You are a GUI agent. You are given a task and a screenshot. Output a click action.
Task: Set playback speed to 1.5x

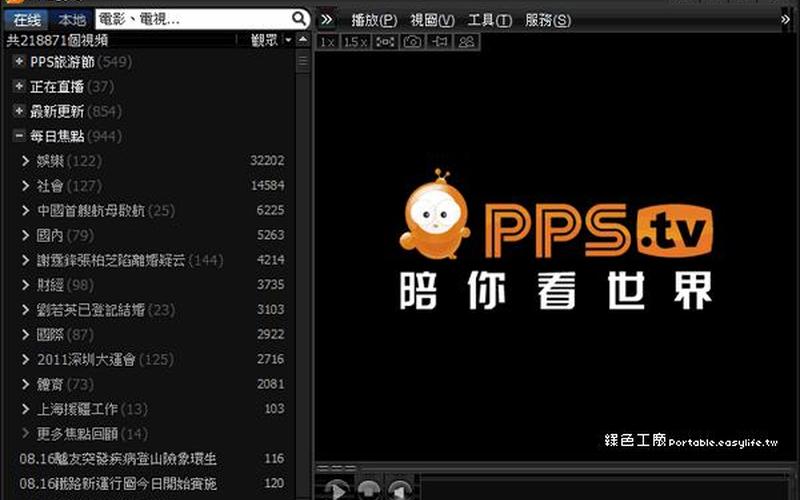coord(355,42)
